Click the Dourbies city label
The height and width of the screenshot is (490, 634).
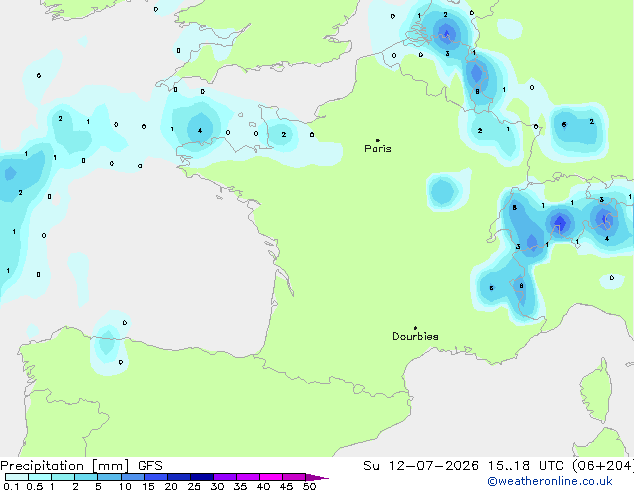click(415, 336)
